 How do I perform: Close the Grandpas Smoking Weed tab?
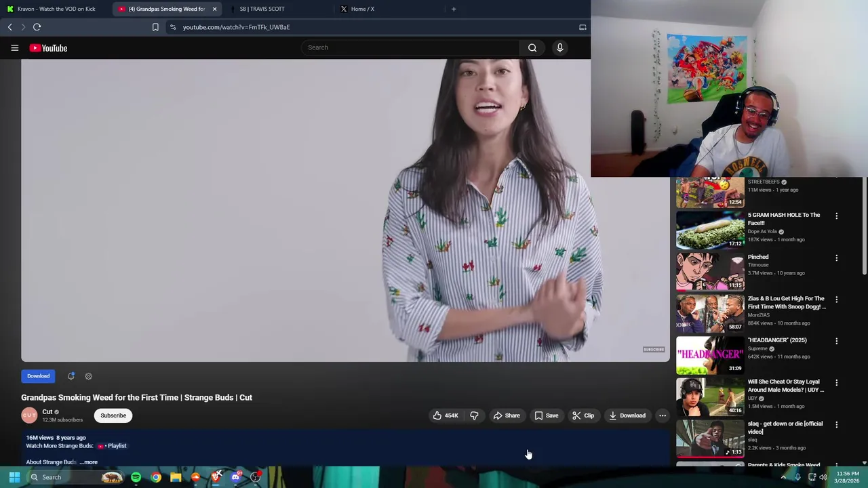tap(214, 9)
